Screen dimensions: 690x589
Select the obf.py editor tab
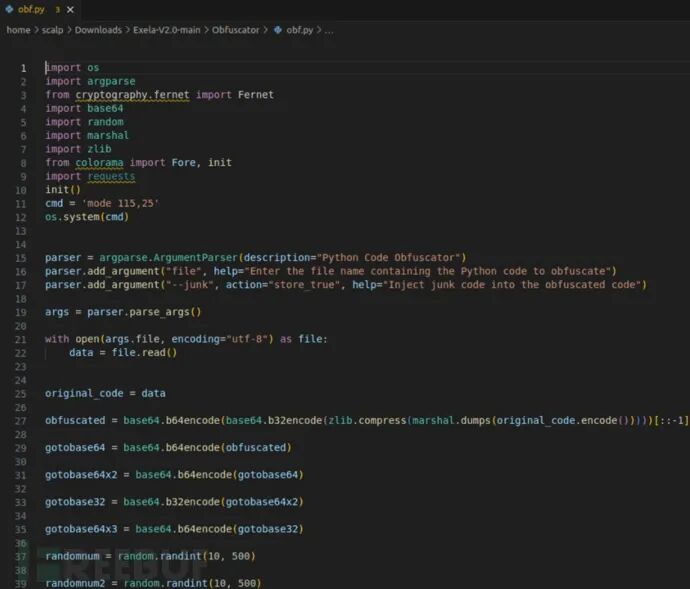[x=39, y=9]
